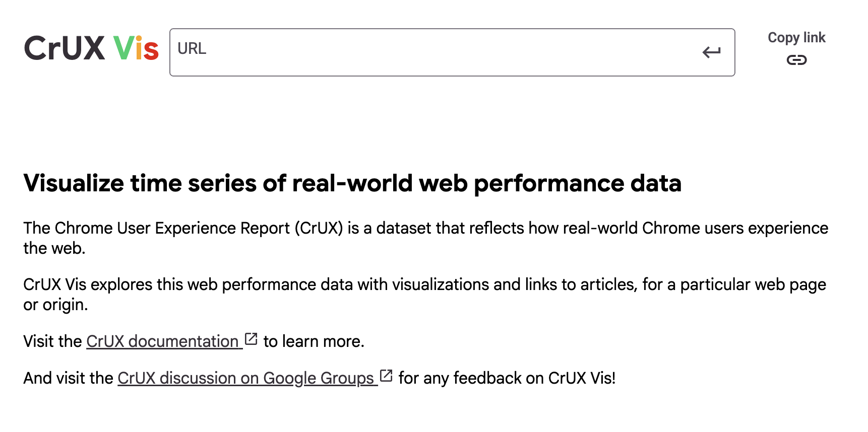This screenshot has height=432, width=868.
Task: Click the chain link icon under Copy link
Action: coord(796,60)
